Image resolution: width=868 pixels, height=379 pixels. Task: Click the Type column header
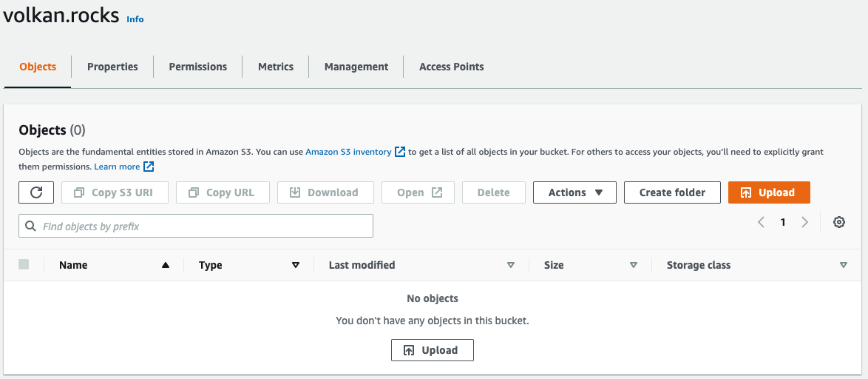click(211, 265)
